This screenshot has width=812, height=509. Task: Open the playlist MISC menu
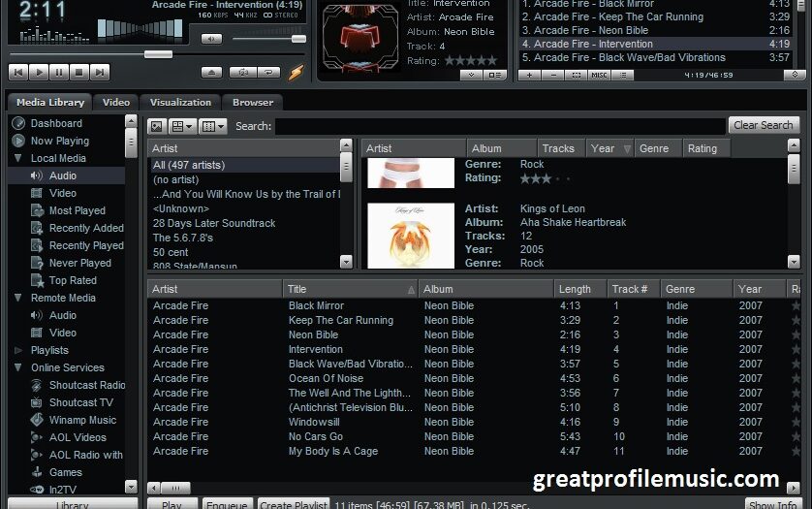tap(599, 76)
